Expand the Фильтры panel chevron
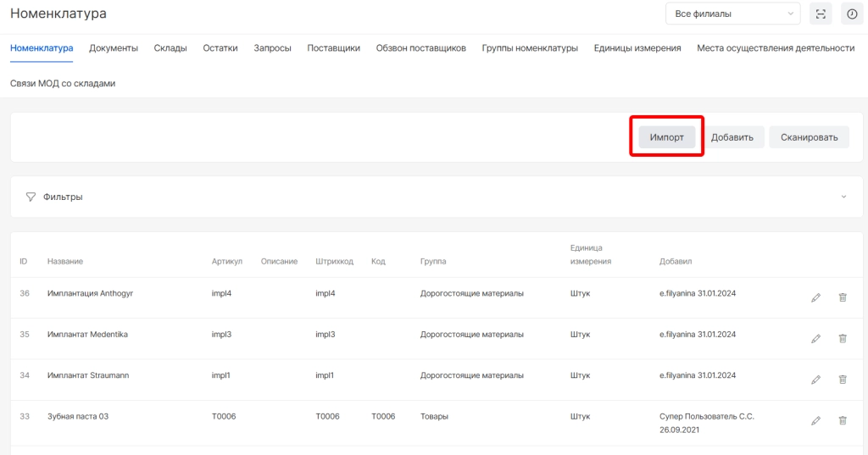This screenshot has width=868, height=455. [843, 197]
